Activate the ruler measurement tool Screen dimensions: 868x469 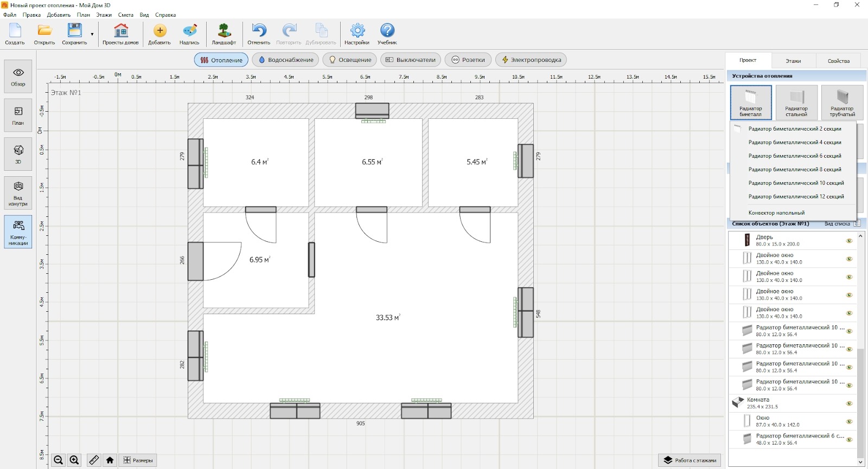tap(94, 460)
